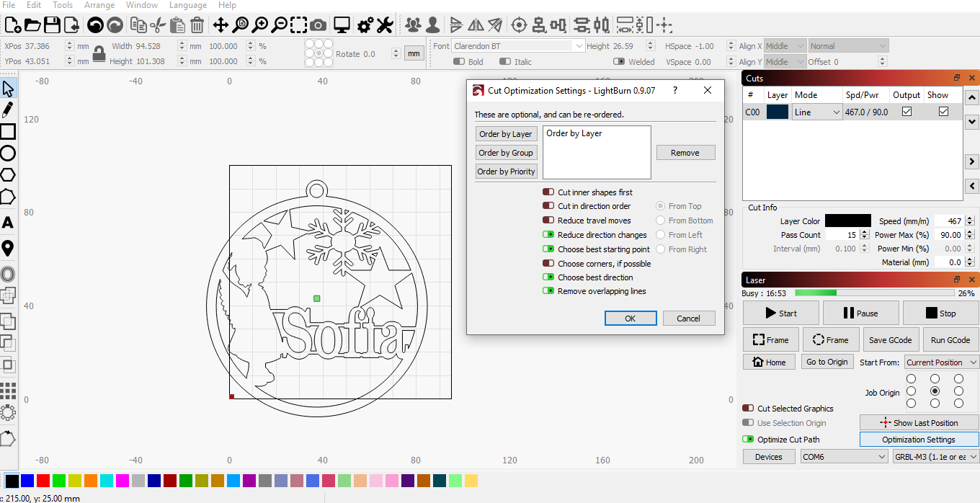Viewport: 980px width, 503px height.
Task: Click the Speed (mm/m) input field
Action: (949, 221)
